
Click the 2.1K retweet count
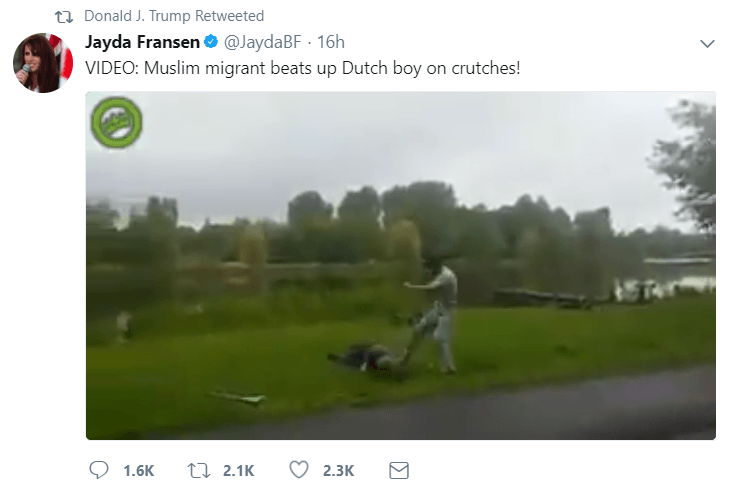click(x=238, y=471)
